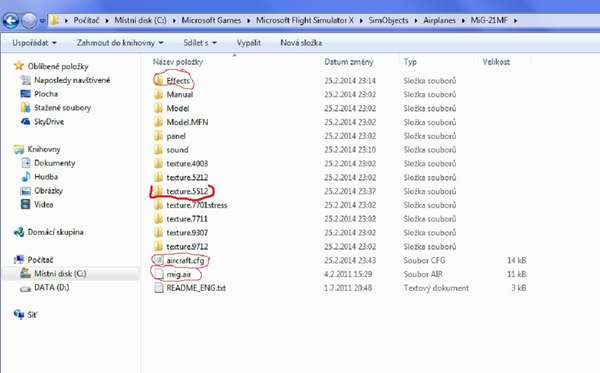
Task: Click the Video library icon
Action: pyautogui.click(x=26, y=204)
